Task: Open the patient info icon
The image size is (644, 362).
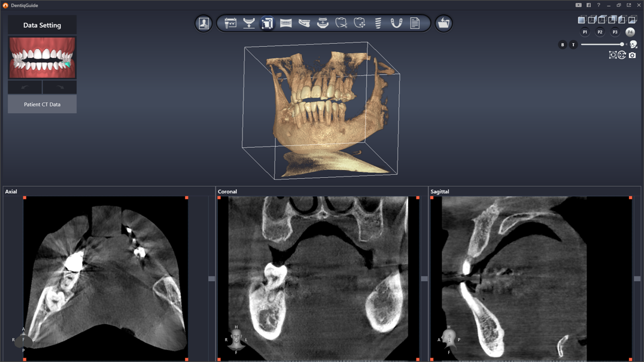Action: click(203, 23)
